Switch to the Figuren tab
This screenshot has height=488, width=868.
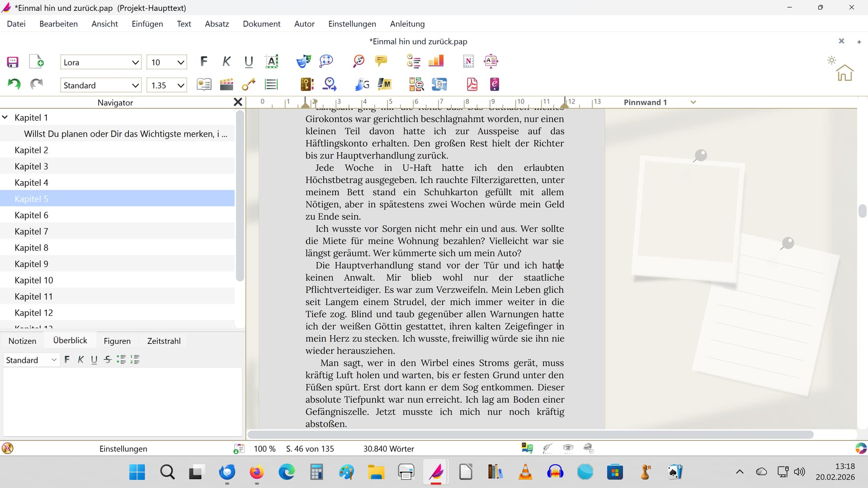click(x=117, y=341)
